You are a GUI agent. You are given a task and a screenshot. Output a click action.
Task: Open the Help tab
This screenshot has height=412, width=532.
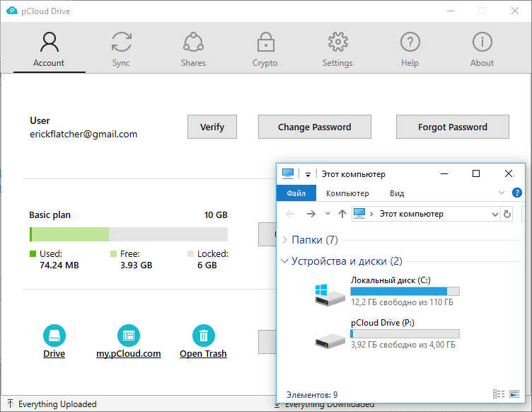coord(410,50)
